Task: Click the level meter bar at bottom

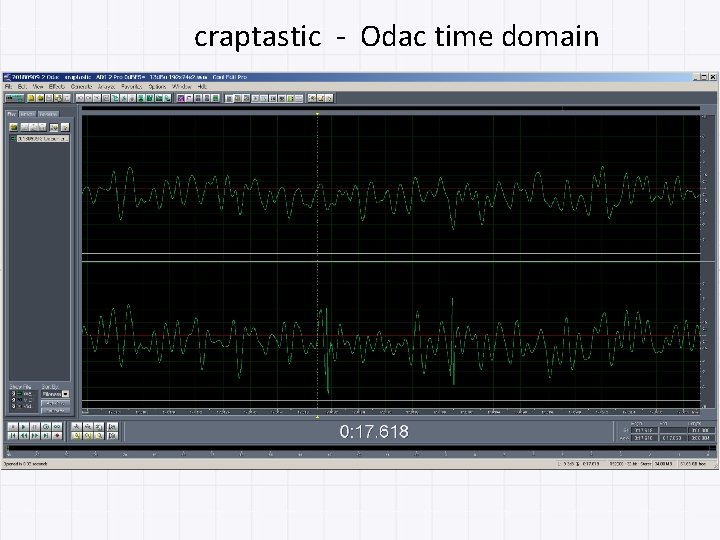Action: (361, 449)
